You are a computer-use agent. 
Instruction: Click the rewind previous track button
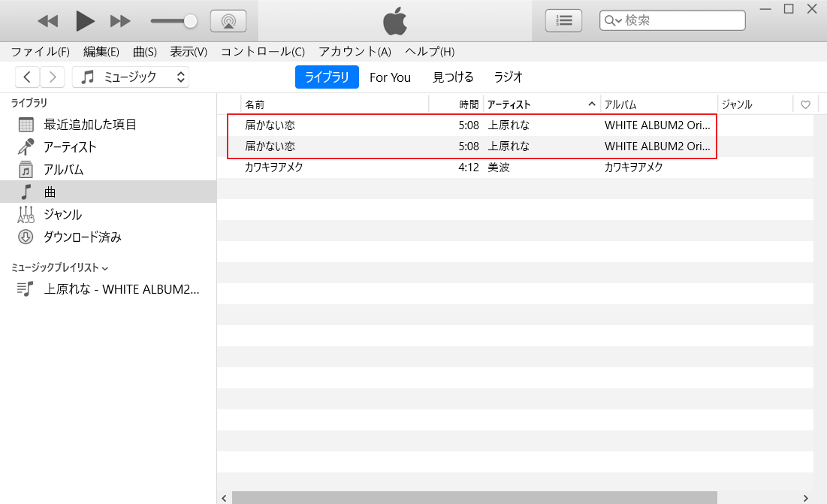pyautogui.click(x=48, y=21)
